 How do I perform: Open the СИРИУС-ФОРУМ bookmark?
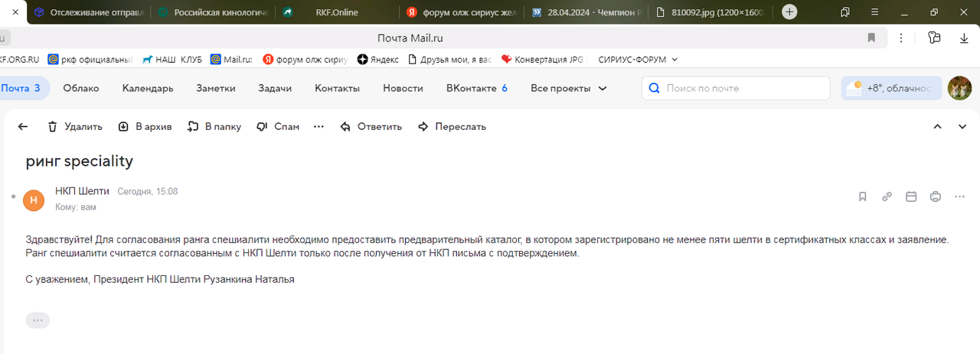pyautogui.click(x=632, y=60)
